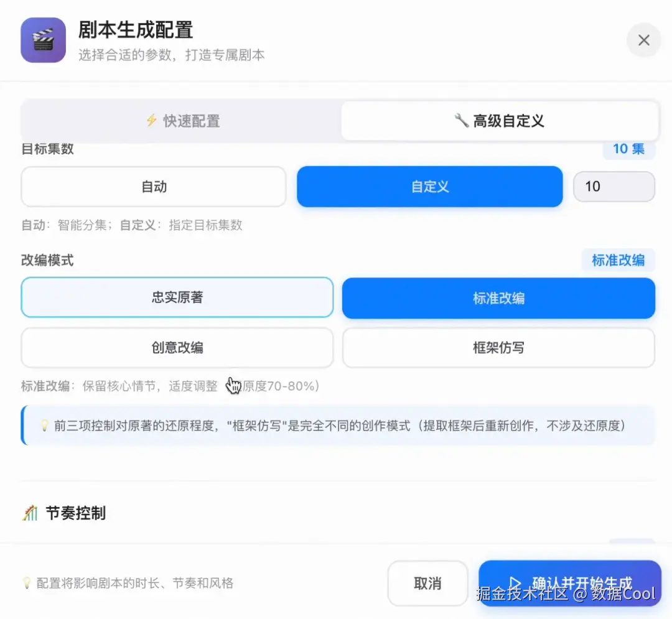Click the lightning icon on 快速配置 tab
This screenshot has width=672, height=619.
(x=152, y=121)
